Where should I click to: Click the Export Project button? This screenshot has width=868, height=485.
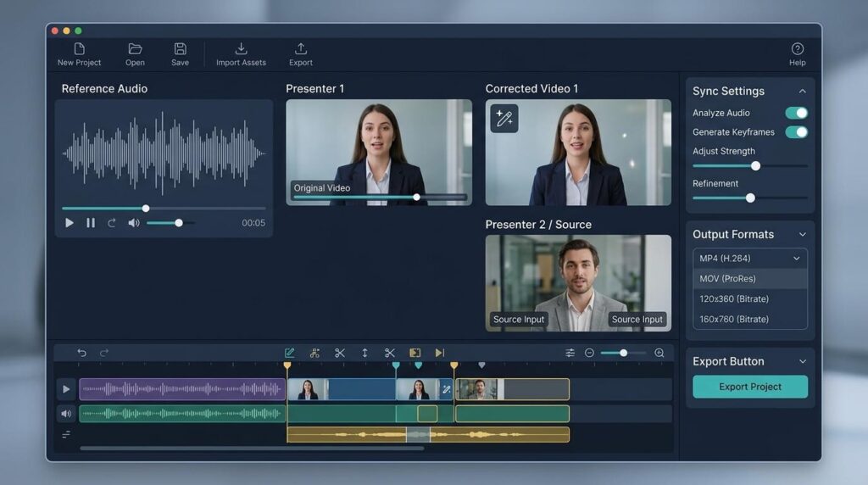[749, 387]
